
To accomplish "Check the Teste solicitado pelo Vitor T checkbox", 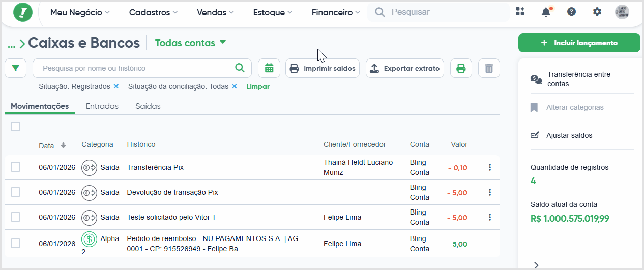I will [x=16, y=217].
